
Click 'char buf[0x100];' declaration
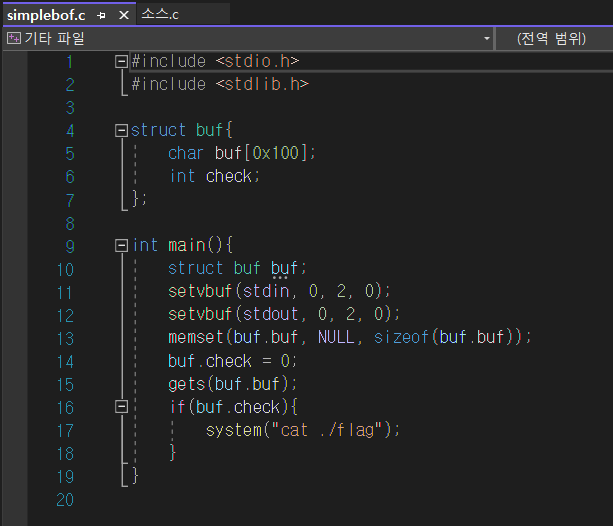[241, 153]
